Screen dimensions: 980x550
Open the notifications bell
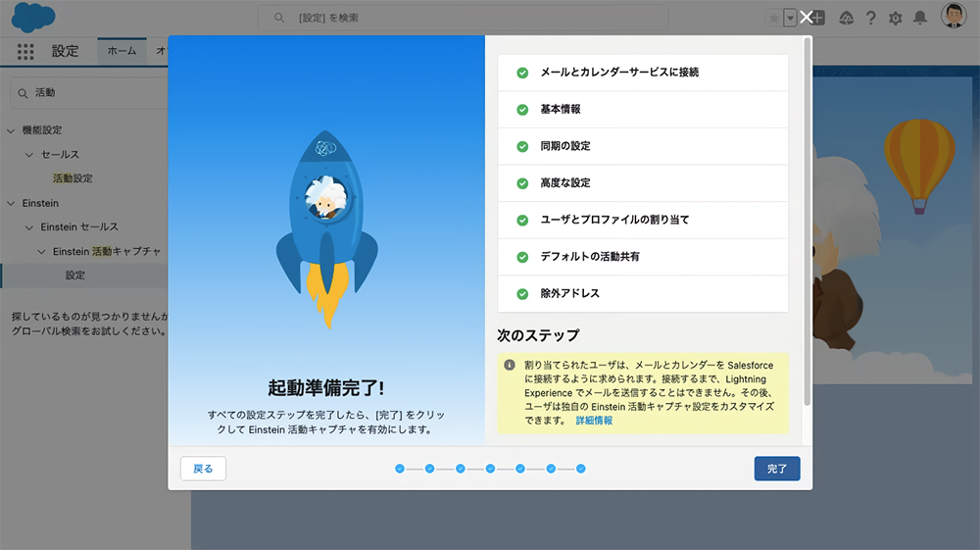tap(920, 18)
